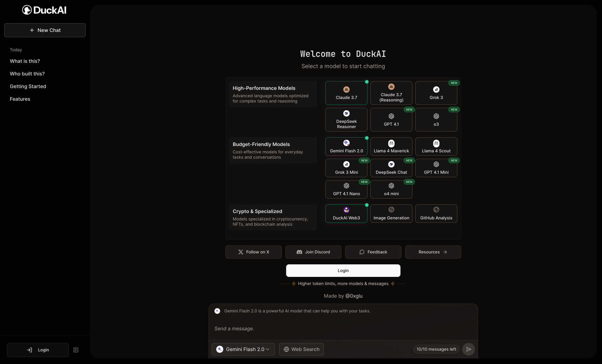Pick the GPT 4.1 model card
The width and height of the screenshot is (602, 364).
click(391, 120)
